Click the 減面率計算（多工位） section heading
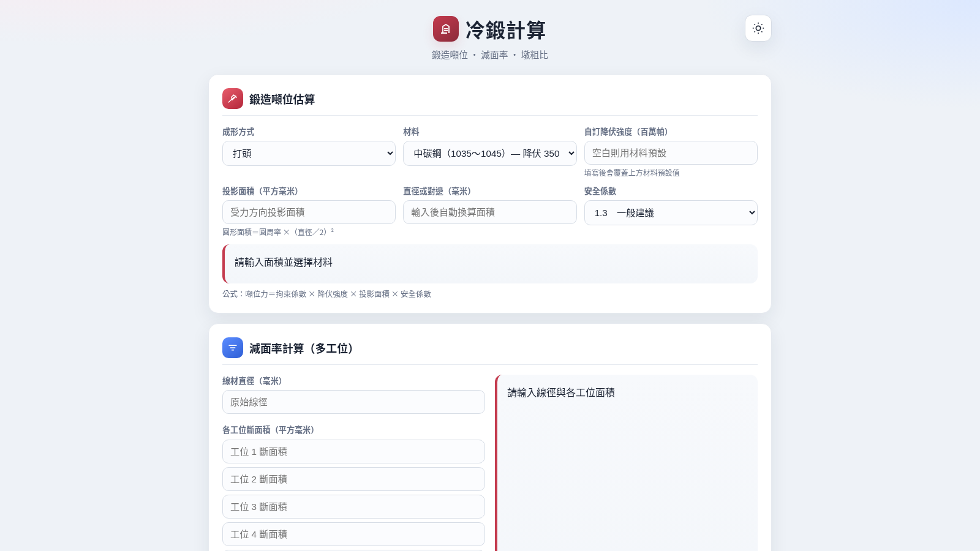This screenshot has width=980, height=551. [x=303, y=348]
